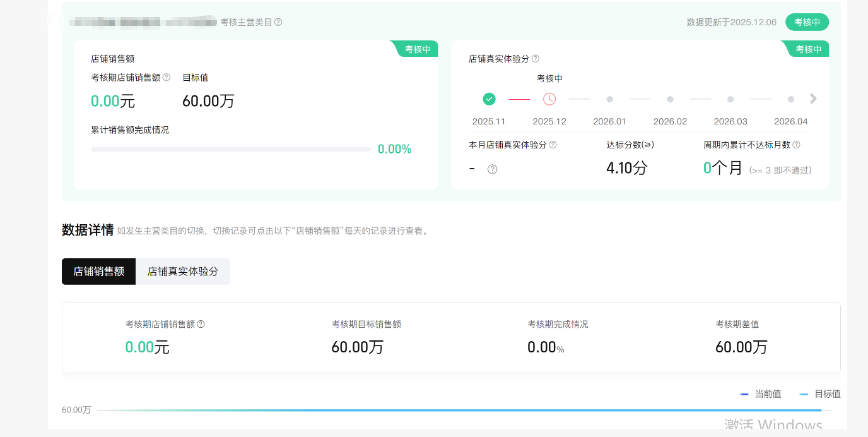Select the 2026.02 timeline dot
Screen dimensions: 868x437
pos(670,99)
